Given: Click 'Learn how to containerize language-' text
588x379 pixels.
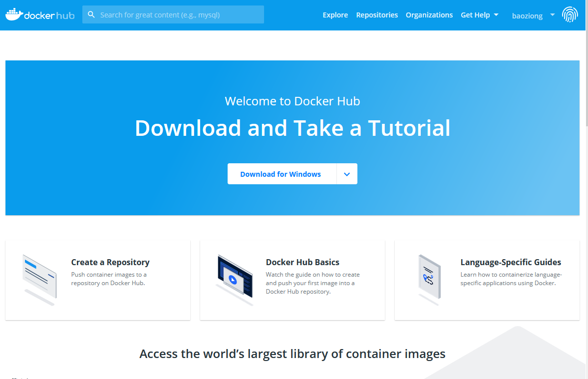Looking at the screenshot, I should [511, 275].
